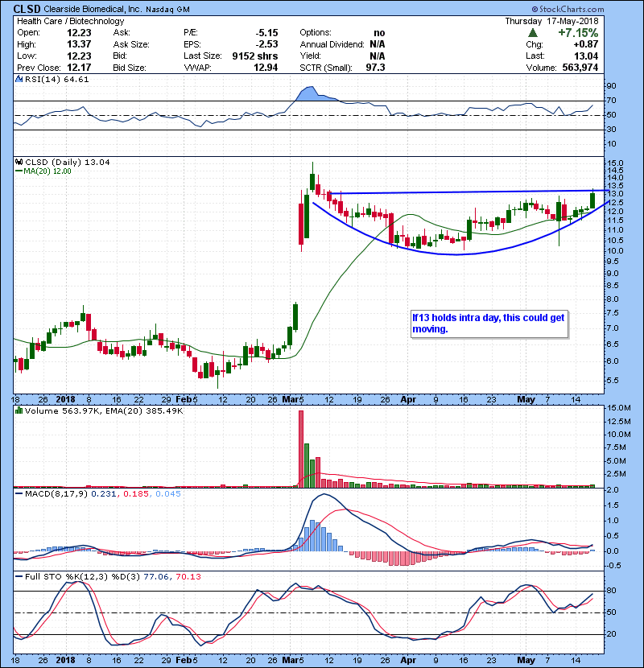Screen dimensions: 644x668
Task: Click the volume bars icon beside Volume label
Action: pos(19,410)
